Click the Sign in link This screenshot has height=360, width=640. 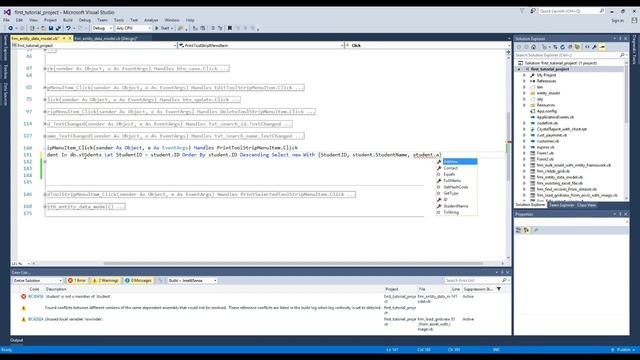618,20
